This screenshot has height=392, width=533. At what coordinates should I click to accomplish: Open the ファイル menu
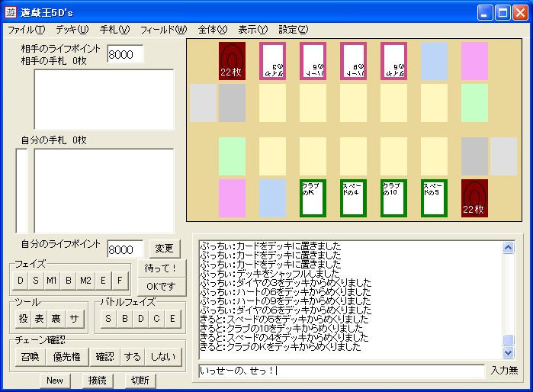coord(26,30)
